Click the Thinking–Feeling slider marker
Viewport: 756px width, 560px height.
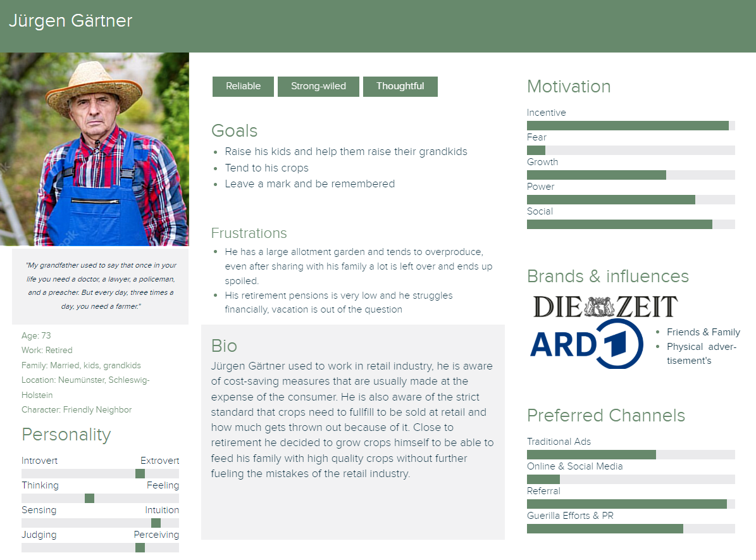tap(89, 498)
